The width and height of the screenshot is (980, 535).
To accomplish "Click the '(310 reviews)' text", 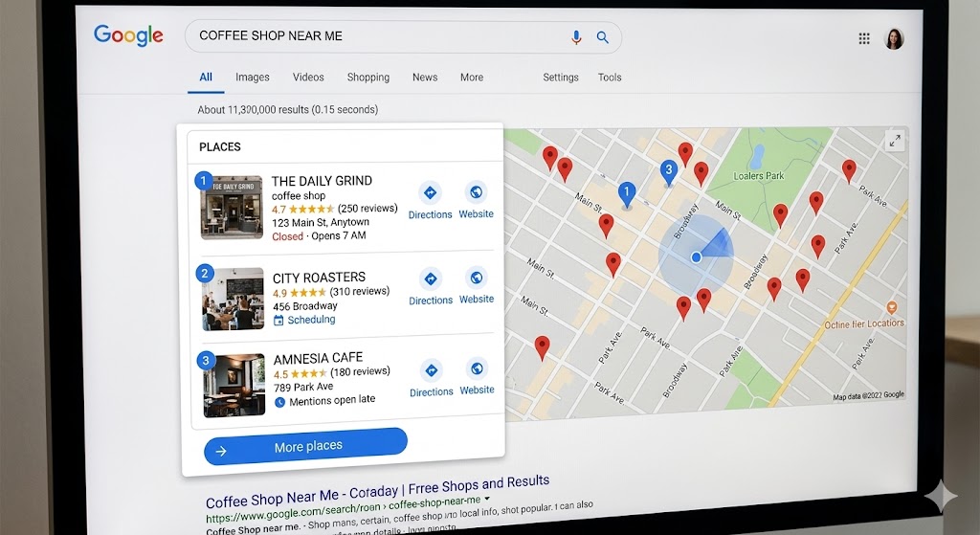I will point(360,291).
